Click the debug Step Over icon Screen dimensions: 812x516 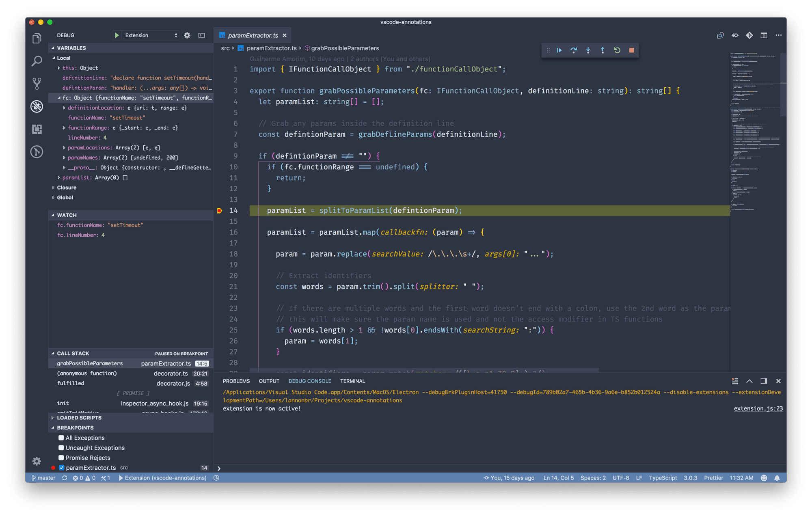pos(573,50)
